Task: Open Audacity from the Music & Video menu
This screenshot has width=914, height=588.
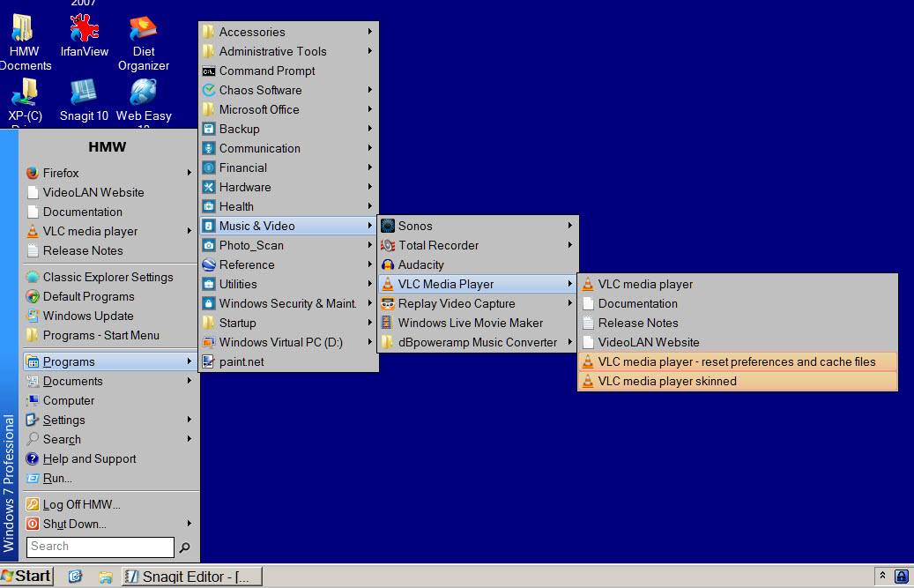Action: [423, 264]
